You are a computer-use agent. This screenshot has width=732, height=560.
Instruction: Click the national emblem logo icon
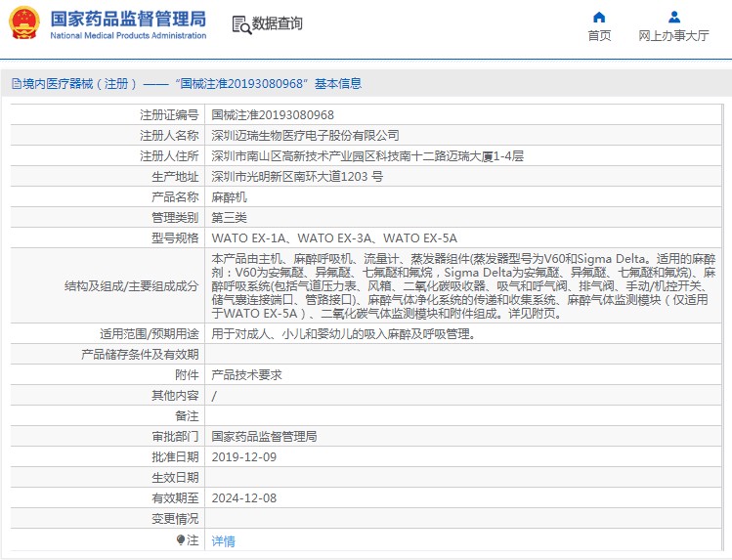(x=24, y=23)
